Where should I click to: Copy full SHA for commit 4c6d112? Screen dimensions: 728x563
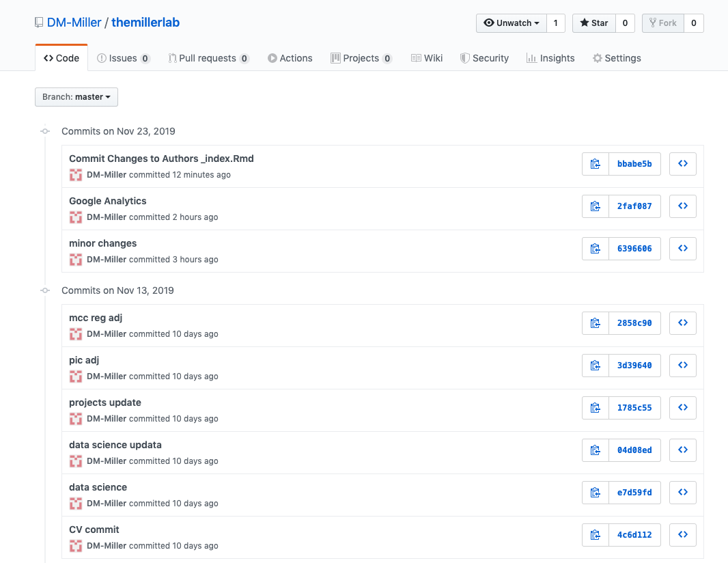(x=596, y=535)
